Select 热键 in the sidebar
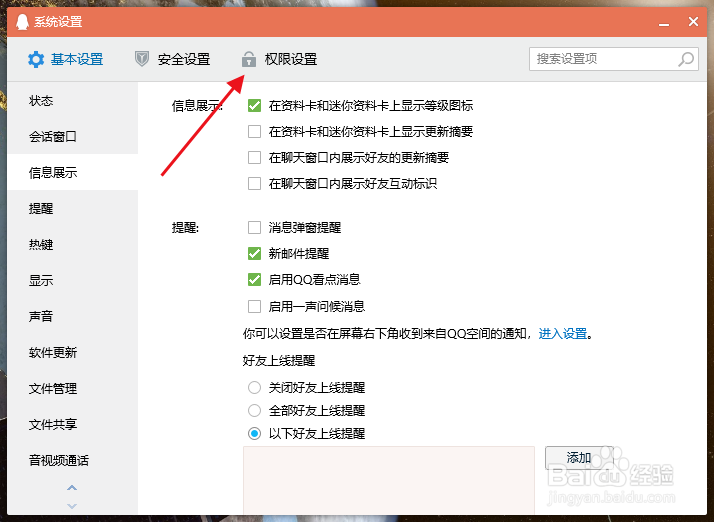 (72, 244)
